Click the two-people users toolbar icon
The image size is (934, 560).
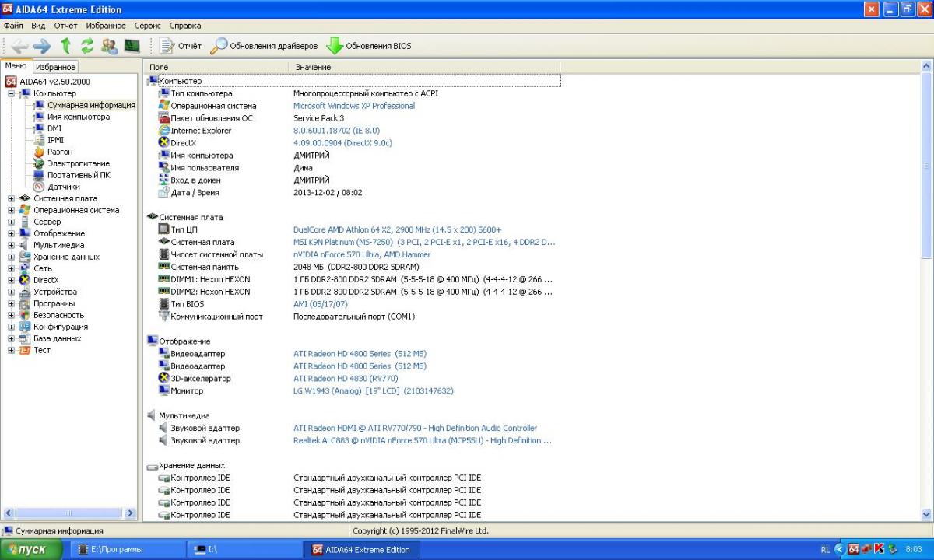(x=110, y=46)
